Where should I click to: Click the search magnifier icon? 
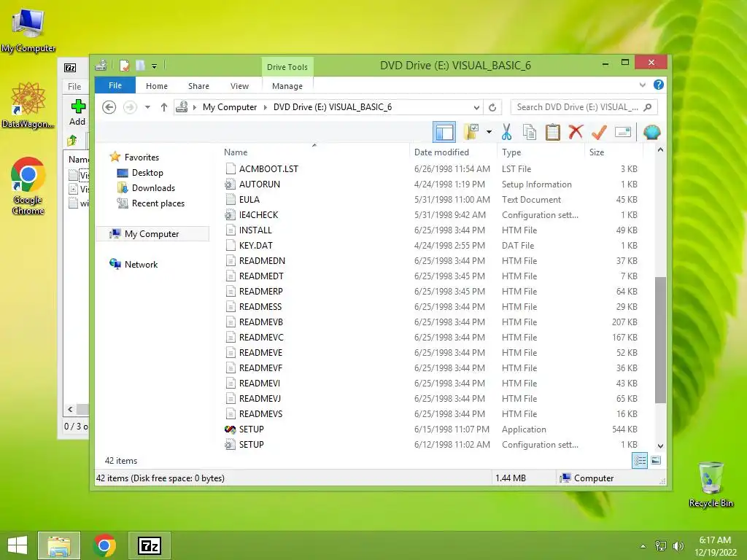(x=647, y=107)
